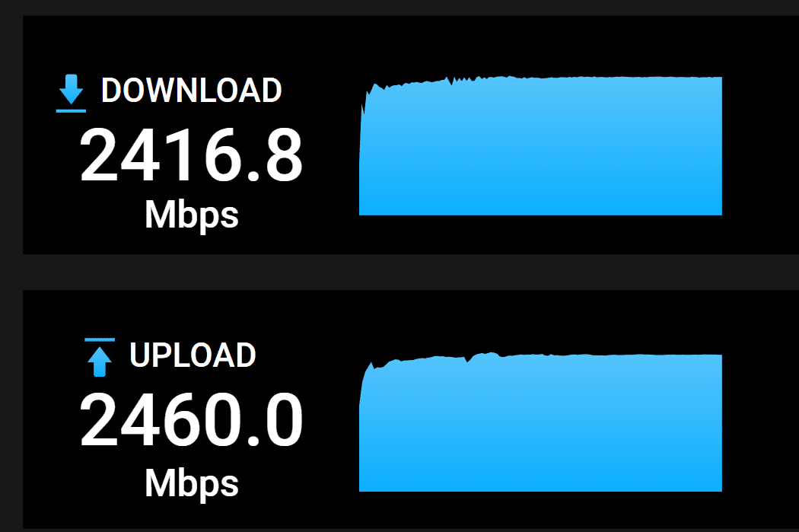Click the center of the download throughput graph

(x=540, y=145)
